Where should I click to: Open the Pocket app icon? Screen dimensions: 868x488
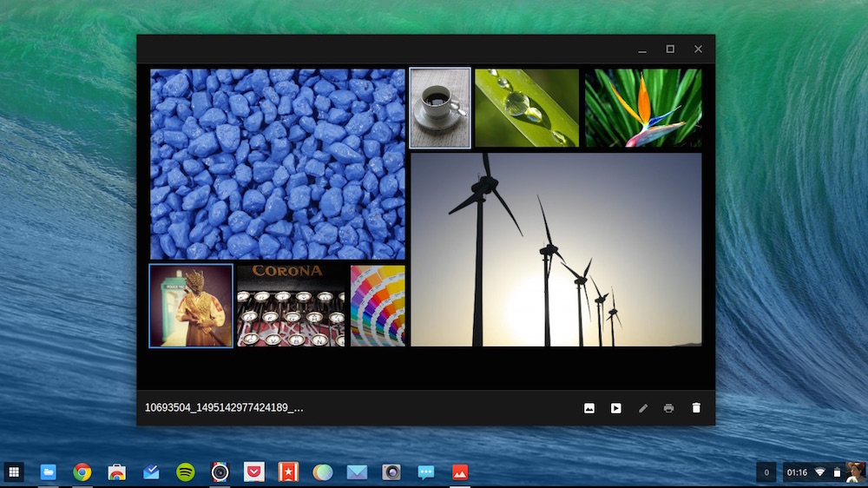tap(254, 472)
